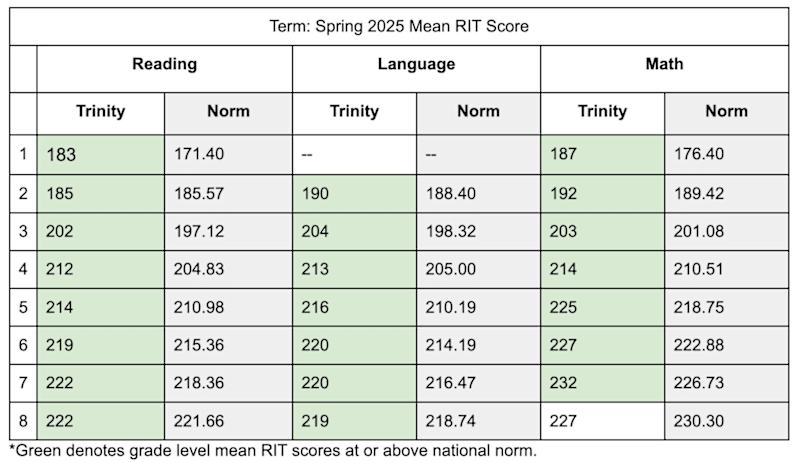Screen dimensions: 800x462
Task: Click the Spring 2025 Mean RIT Score title
Action: pyautogui.click(x=399, y=26)
